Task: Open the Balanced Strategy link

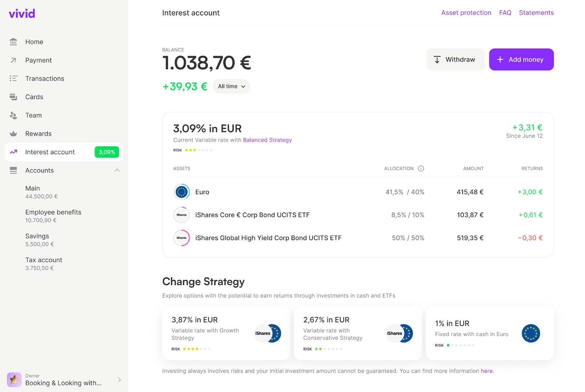Action: coord(267,140)
